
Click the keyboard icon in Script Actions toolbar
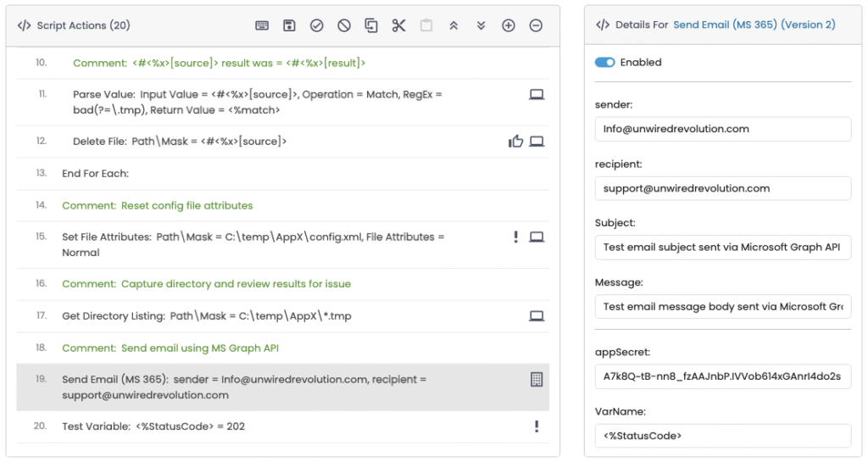[262, 25]
